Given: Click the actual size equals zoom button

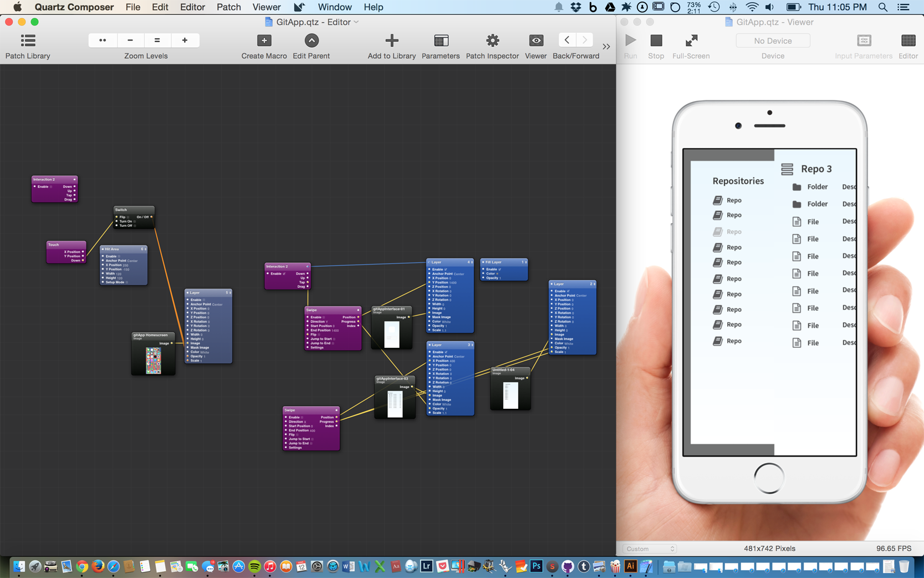Looking at the screenshot, I should (x=157, y=40).
